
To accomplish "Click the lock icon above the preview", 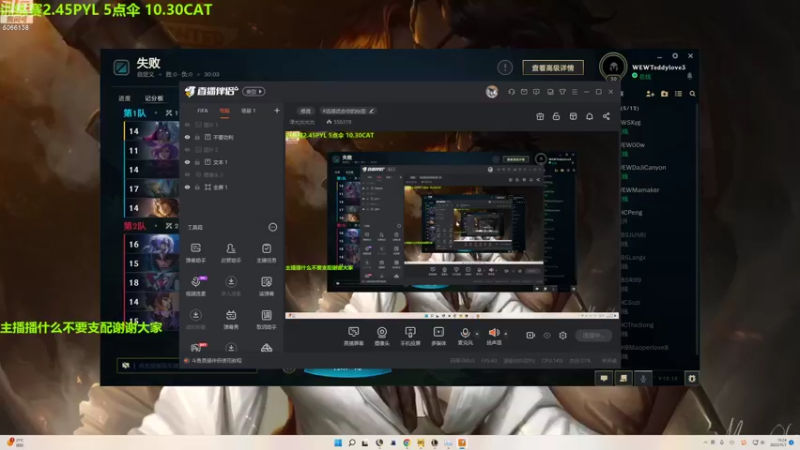I will [x=556, y=116].
